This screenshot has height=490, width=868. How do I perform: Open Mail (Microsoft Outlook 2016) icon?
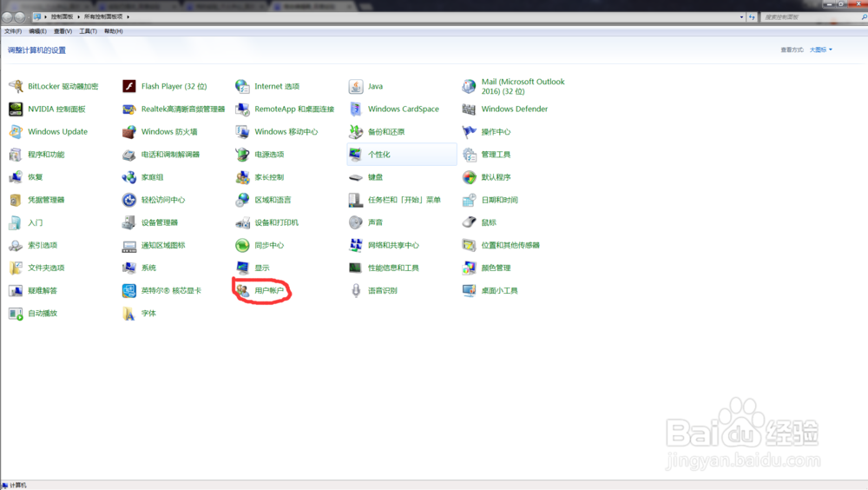pos(469,86)
